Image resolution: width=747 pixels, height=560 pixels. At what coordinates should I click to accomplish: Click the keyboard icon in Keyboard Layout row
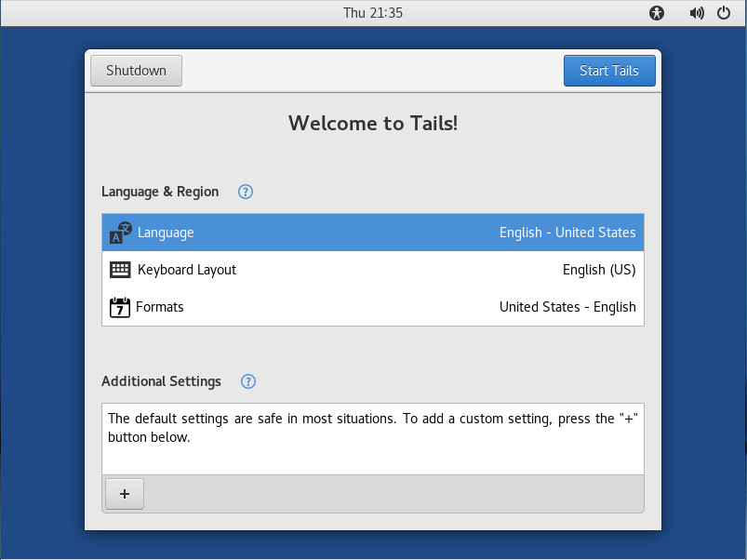pos(120,270)
